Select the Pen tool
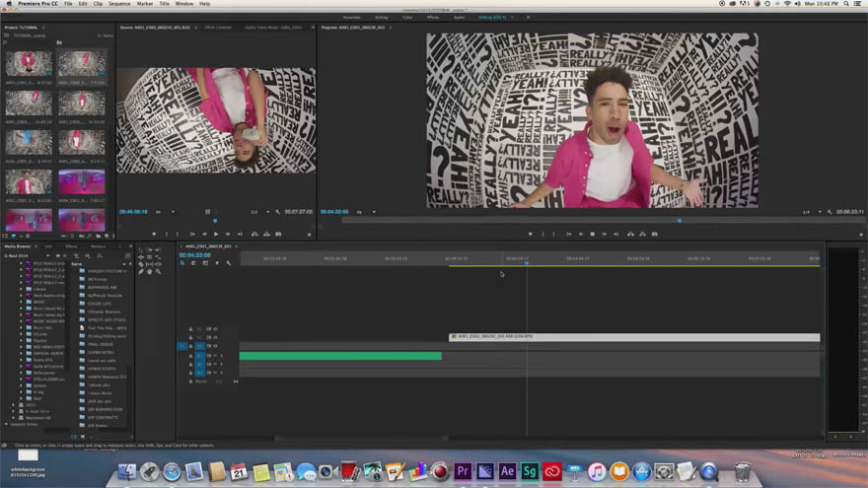Screen dimensions: 868x488 pyautogui.click(x=141, y=272)
